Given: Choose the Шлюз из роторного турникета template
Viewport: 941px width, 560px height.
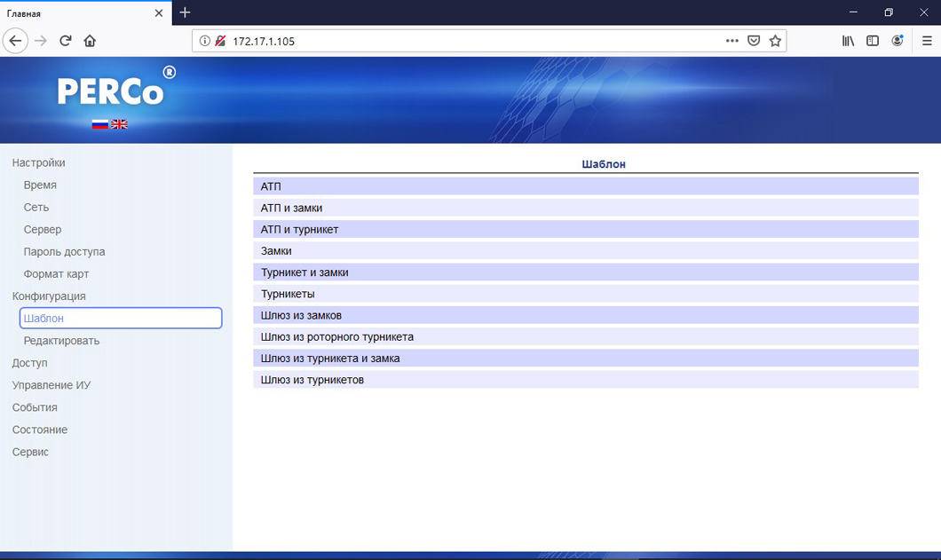Looking at the screenshot, I should click(337, 337).
